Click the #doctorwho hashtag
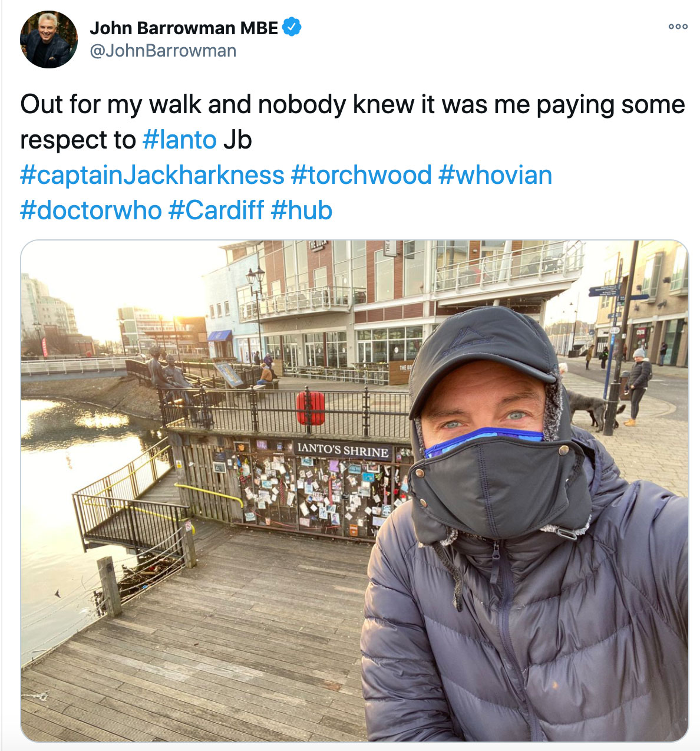The height and width of the screenshot is (751, 700). coord(91,210)
